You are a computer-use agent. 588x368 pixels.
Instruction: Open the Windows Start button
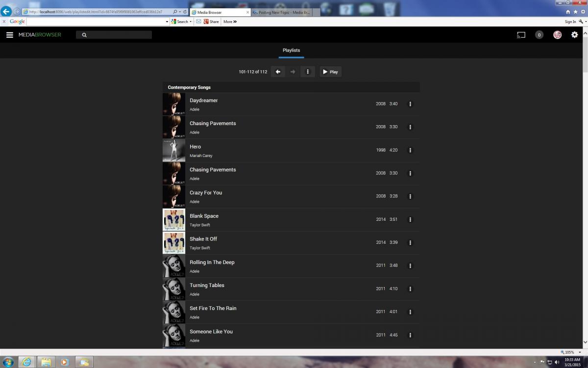[8, 362]
